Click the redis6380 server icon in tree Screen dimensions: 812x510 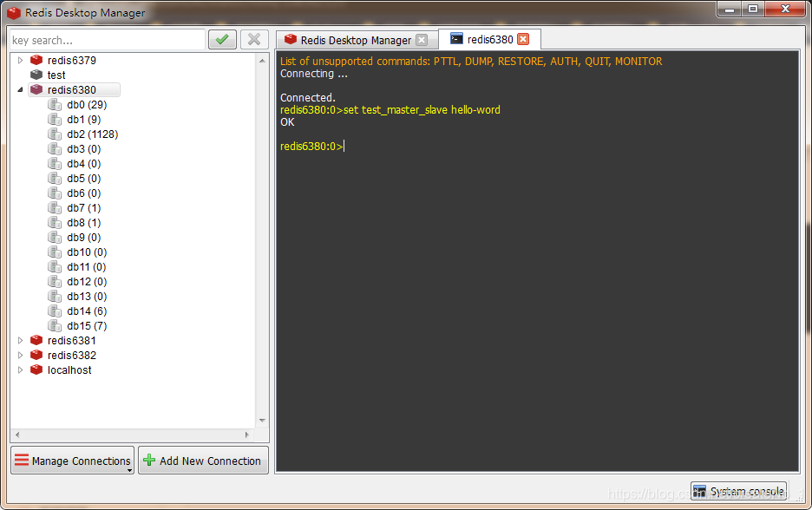36,89
